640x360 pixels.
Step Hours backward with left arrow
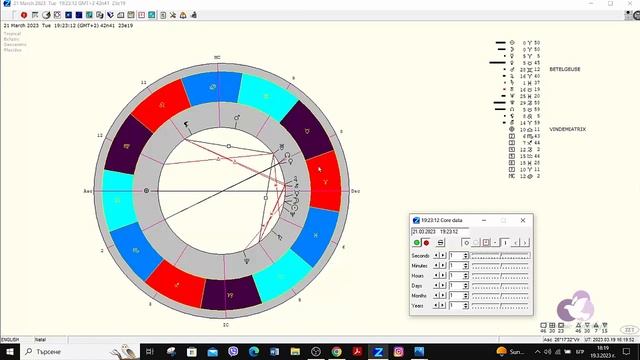click(436, 276)
